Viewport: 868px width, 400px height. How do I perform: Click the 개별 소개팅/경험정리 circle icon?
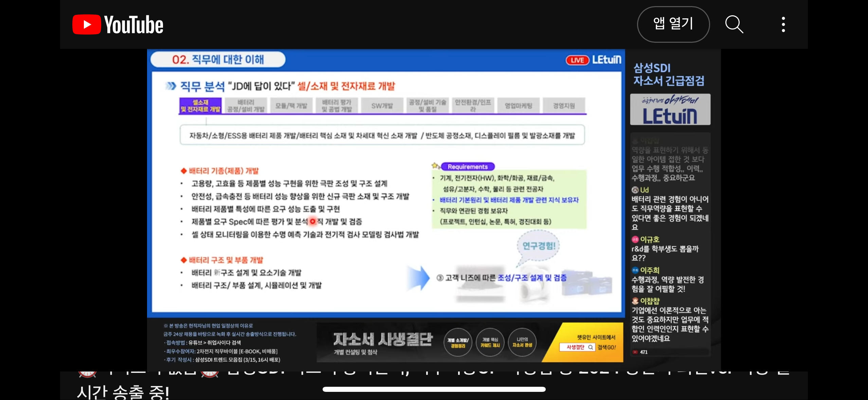[x=458, y=343]
